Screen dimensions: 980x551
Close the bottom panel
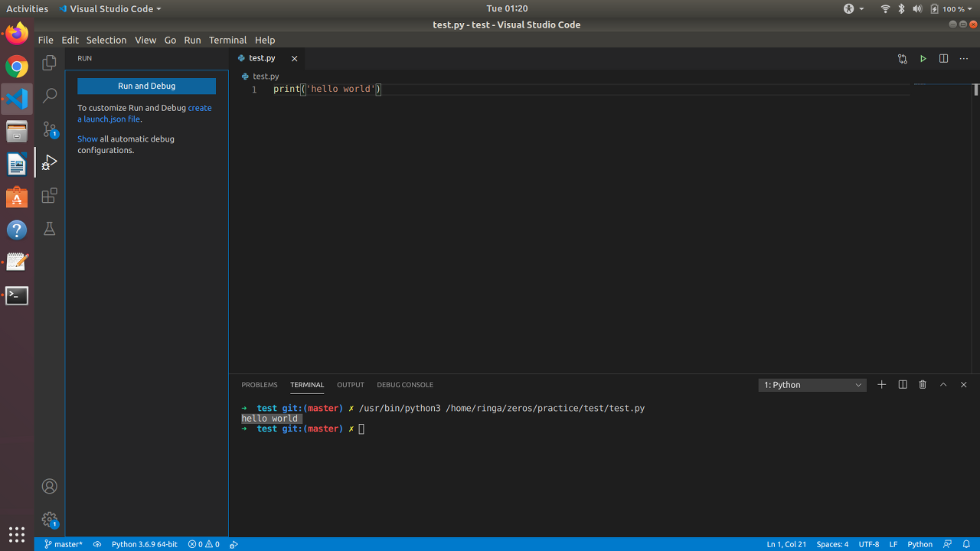pyautogui.click(x=964, y=384)
